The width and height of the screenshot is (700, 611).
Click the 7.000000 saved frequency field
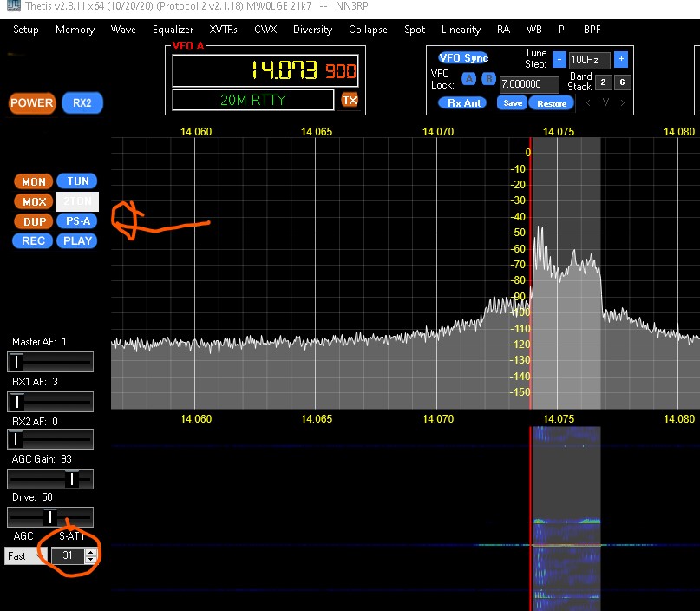tap(528, 84)
